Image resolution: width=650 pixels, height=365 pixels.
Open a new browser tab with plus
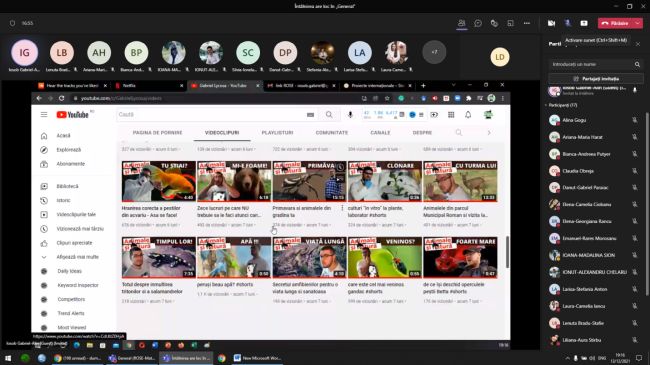pyautogui.click(x=423, y=85)
